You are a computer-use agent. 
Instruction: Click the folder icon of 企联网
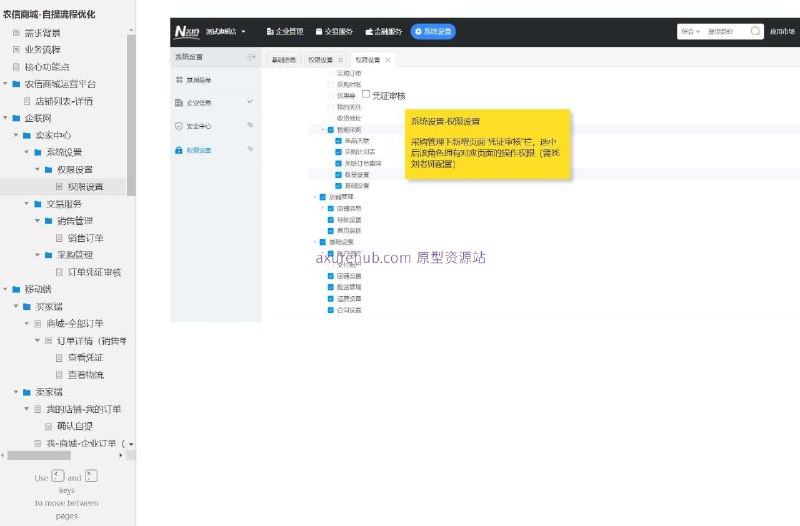pyautogui.click(x=16, y=118)
